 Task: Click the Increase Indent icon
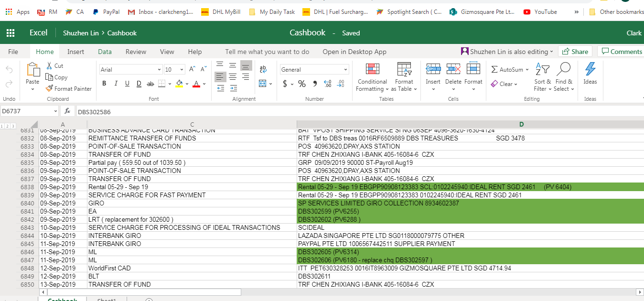pos(233,88)
